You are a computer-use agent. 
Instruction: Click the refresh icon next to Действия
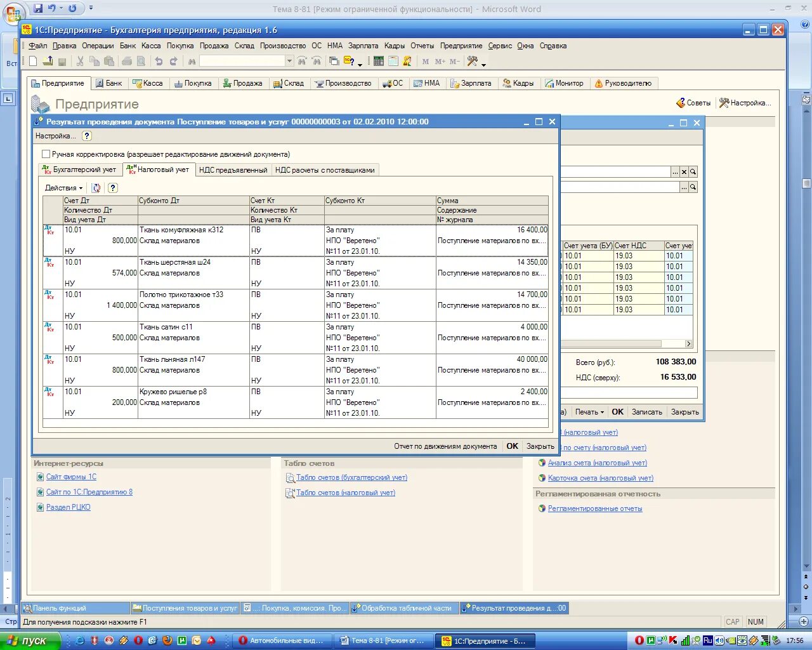coord(96,188)
